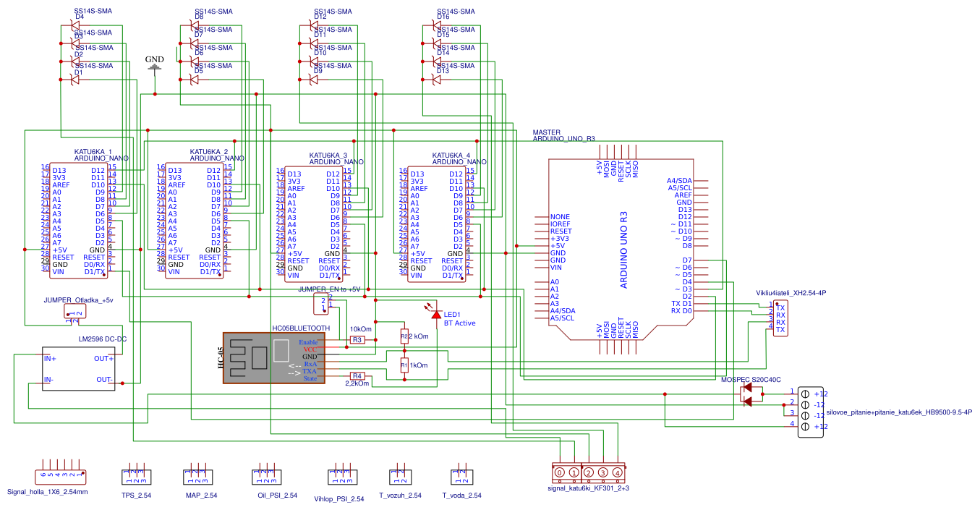
Task: Click the GND ground symbol at the top
Action: pos(155,67)
